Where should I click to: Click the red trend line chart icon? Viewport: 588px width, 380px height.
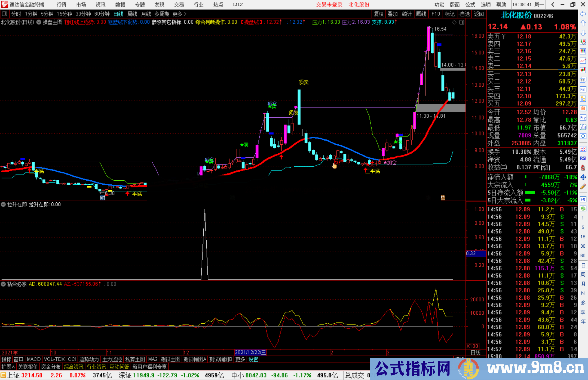click(583, 61)
